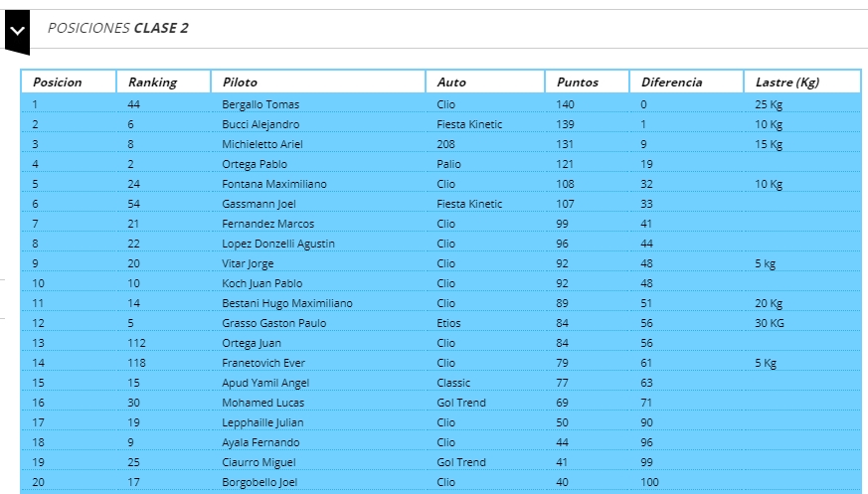Click Fontana Maximiliano's entry

pos(274,184)
